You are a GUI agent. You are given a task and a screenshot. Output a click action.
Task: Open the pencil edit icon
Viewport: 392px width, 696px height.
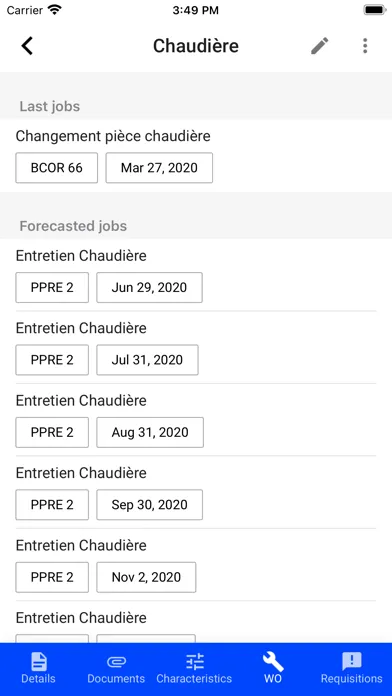[320, 46]
